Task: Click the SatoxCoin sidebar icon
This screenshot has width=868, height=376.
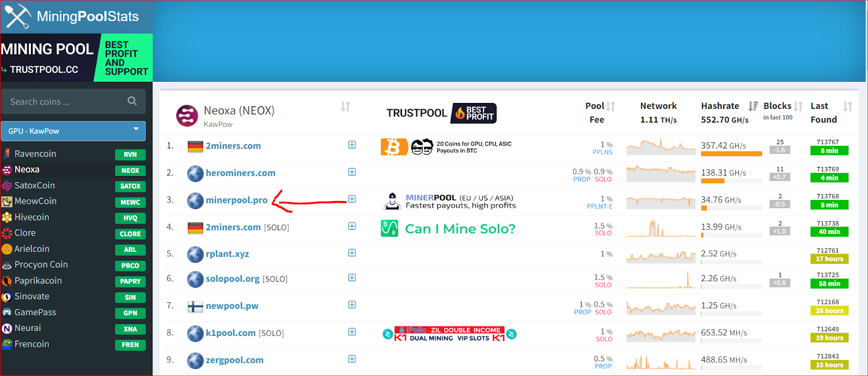Action: [7, 185]
